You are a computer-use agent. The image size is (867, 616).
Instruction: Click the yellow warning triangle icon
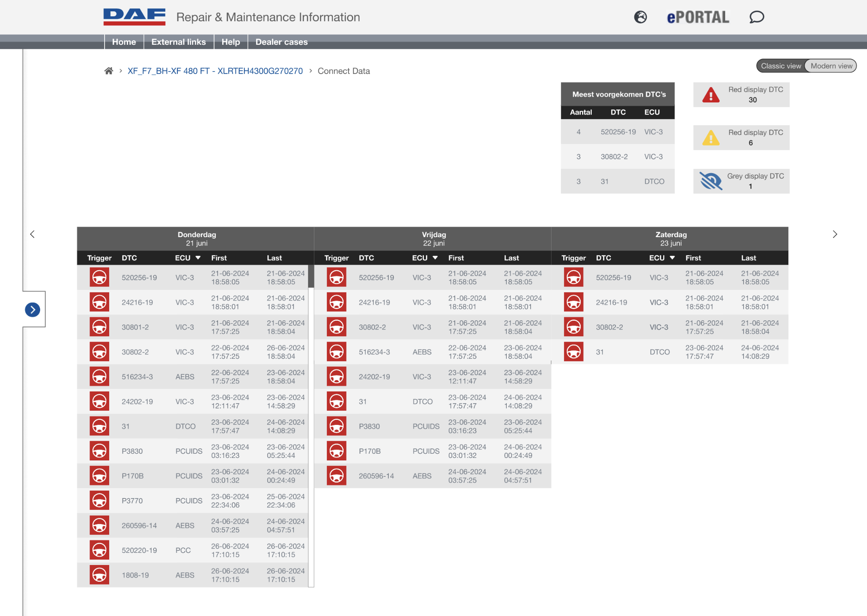(x=711, y=138)
